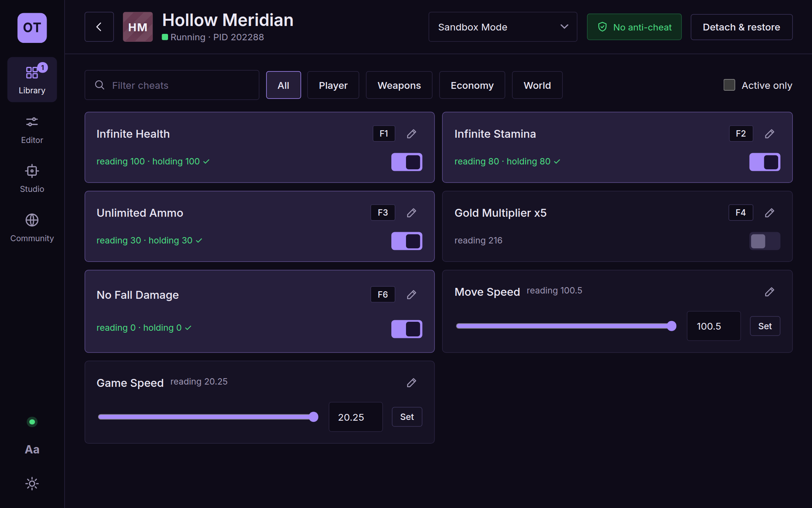Edit the Infinite Health cheat

pos(412,134)
